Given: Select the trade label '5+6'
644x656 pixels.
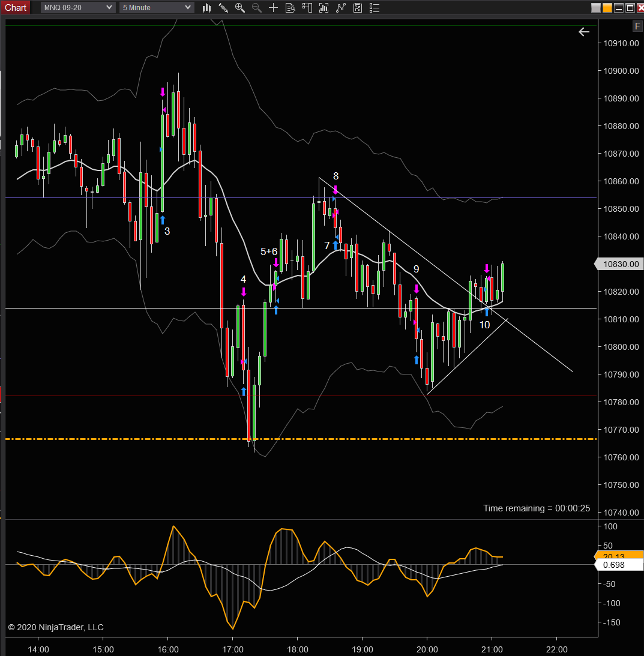Looking at the screenshot, I should coord(269,251).
